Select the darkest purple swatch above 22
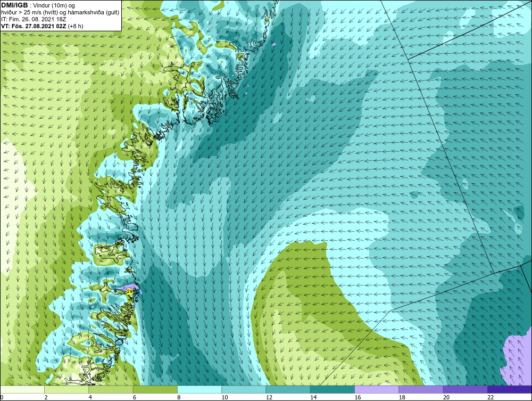 coord(509,389)
